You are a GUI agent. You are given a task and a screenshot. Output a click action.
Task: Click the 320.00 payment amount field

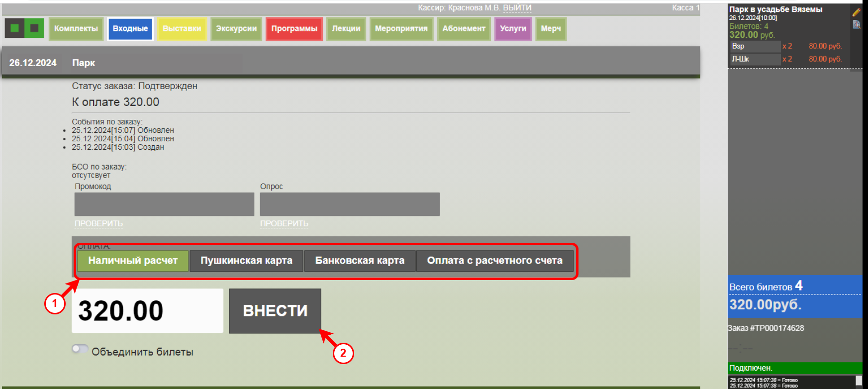[147, 311]
